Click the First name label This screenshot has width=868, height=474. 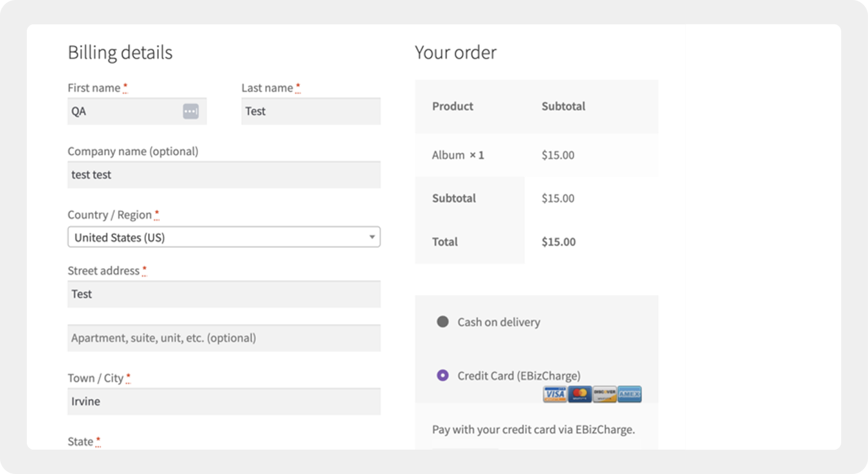94,88
